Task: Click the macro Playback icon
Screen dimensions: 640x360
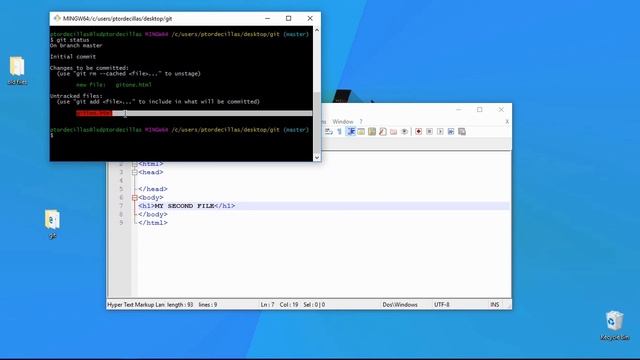Action: 440,131
